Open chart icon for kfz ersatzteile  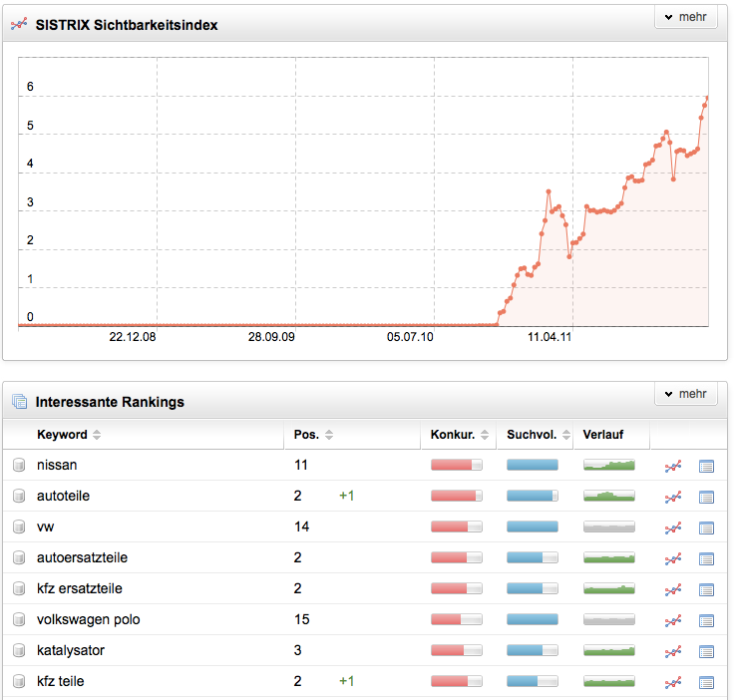tap(673, 589)
